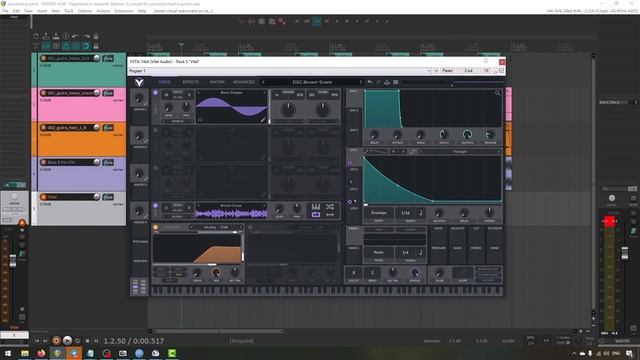Click the shuffle random icon in sample section

click(x=330, y=207)
